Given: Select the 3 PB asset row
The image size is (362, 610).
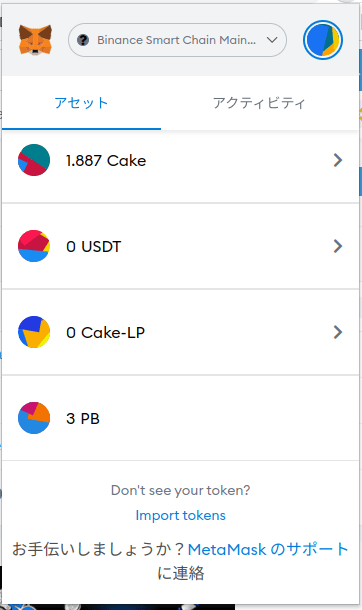Looking at the screenshot, I should point(180,418).
